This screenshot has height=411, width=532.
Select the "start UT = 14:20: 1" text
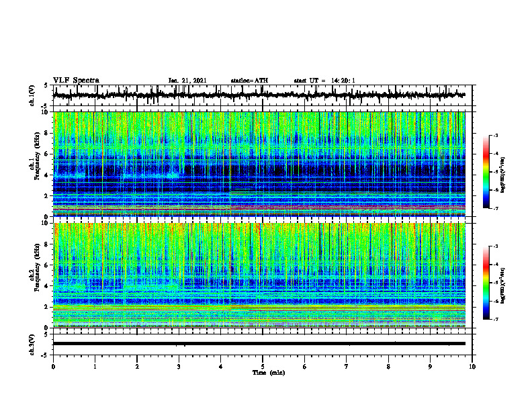(x=324, y=81)
